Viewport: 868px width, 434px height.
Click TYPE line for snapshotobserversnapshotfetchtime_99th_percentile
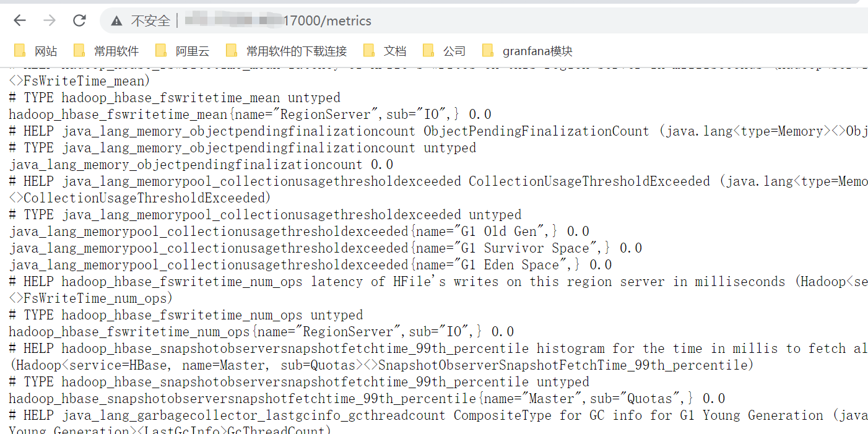(x=299, y=382)
